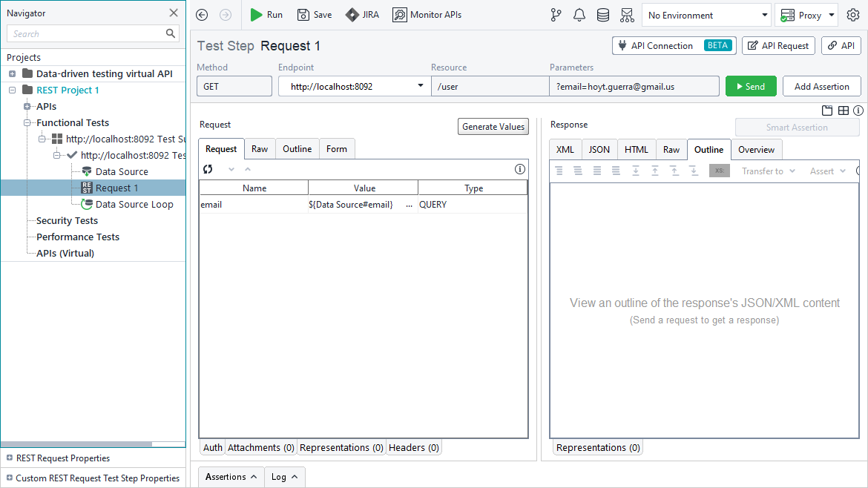Click the database icon in toolbar
Viewport: 868px width, 488px height.
tap(603, 15)
